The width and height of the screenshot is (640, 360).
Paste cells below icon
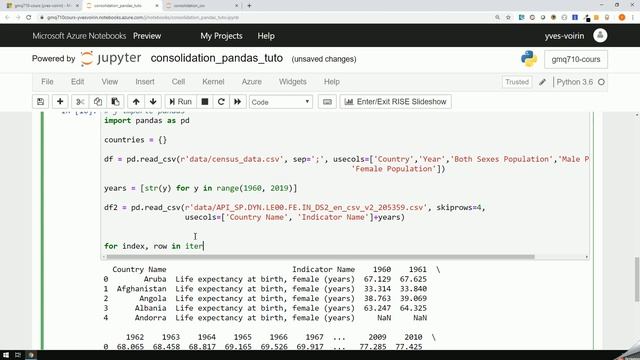(116, 102)
